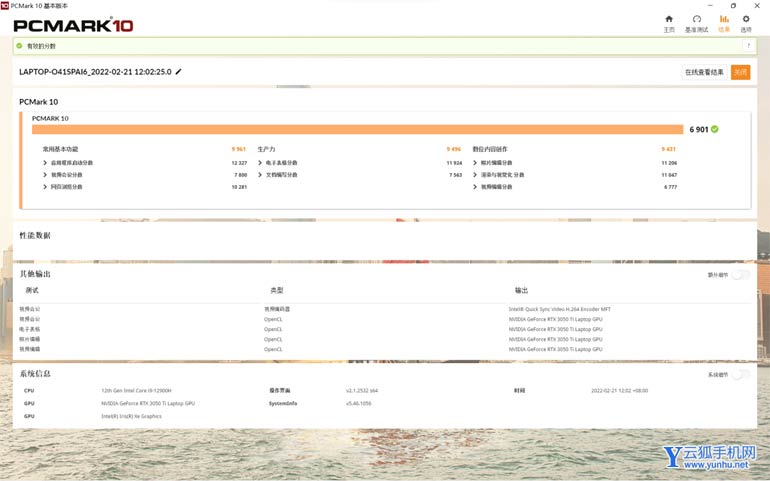770x481 pixels.
Task: Click the green check beside 6 901 score
Action: 715,129
